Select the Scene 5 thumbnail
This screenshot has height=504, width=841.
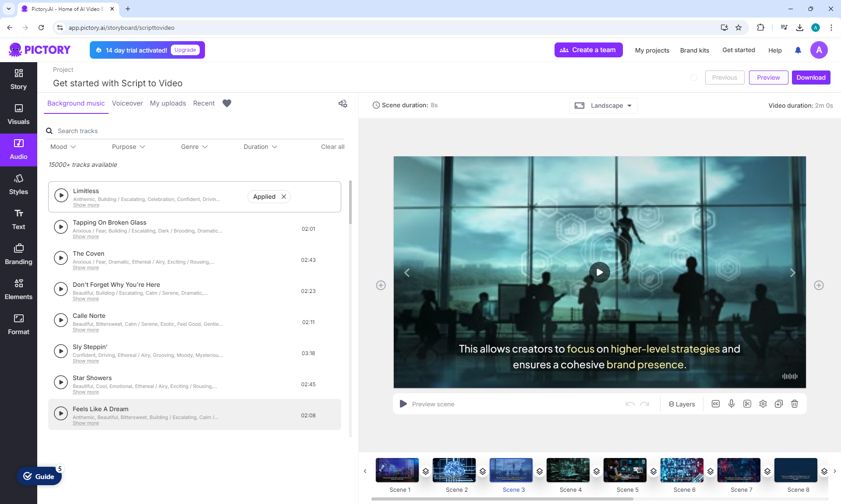625,470
